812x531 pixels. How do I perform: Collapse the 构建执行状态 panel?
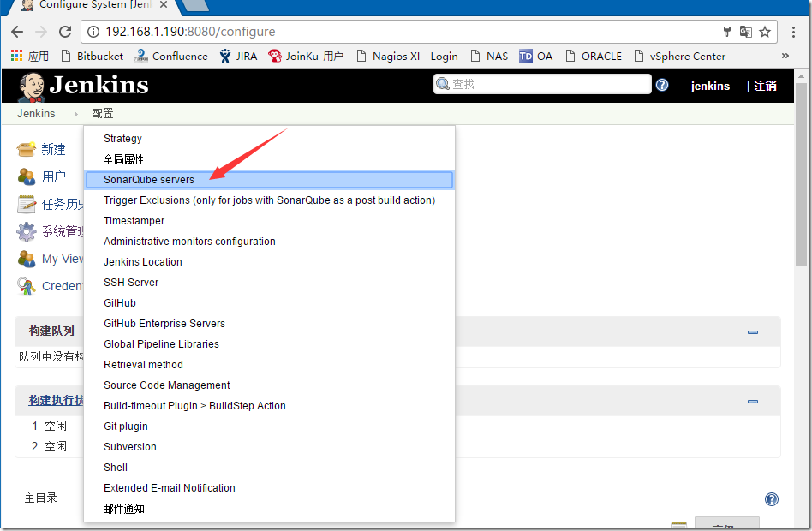coord(753,402)
